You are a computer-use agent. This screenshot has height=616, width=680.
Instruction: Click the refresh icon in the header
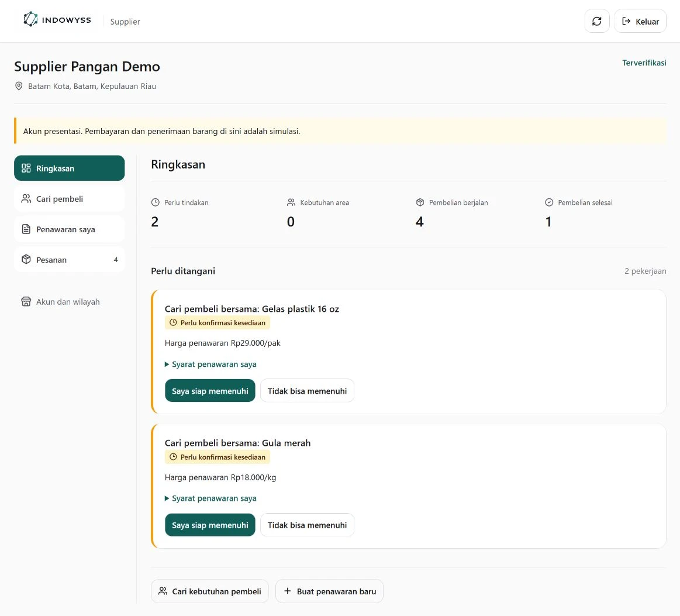point(597,21)
